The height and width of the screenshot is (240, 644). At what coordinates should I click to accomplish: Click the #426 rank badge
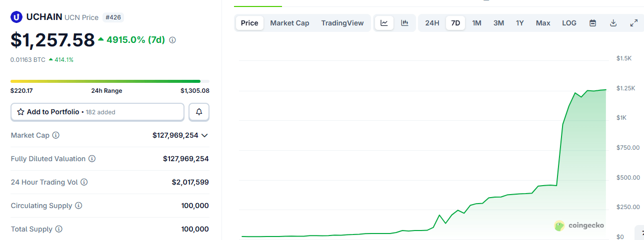point(113,17)
